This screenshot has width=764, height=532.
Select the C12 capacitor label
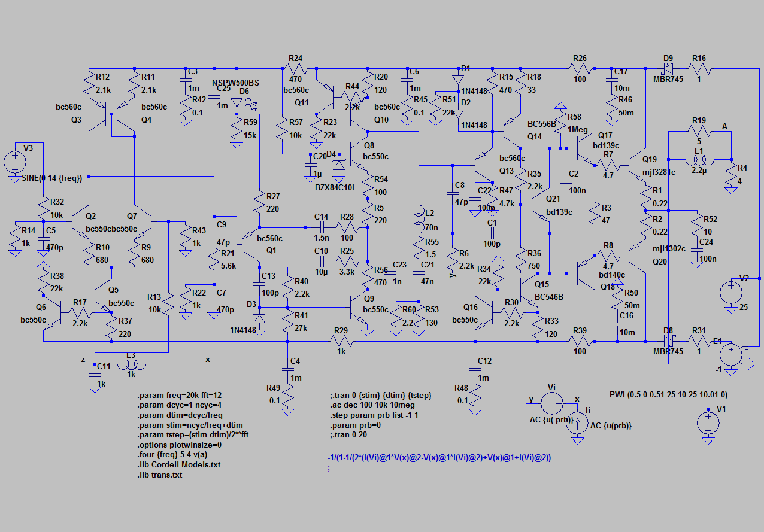484,361
